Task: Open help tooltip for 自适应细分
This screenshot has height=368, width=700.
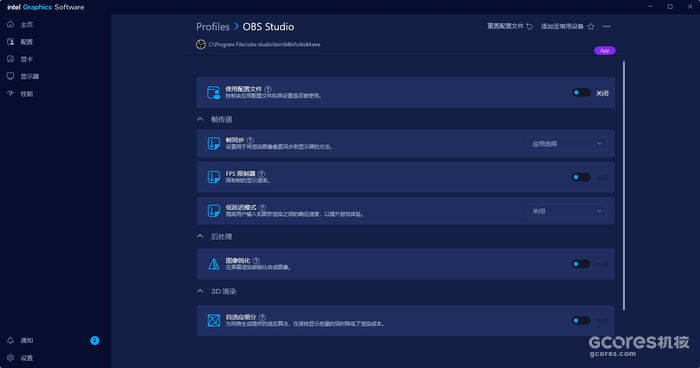Action: tap(262, 317)
